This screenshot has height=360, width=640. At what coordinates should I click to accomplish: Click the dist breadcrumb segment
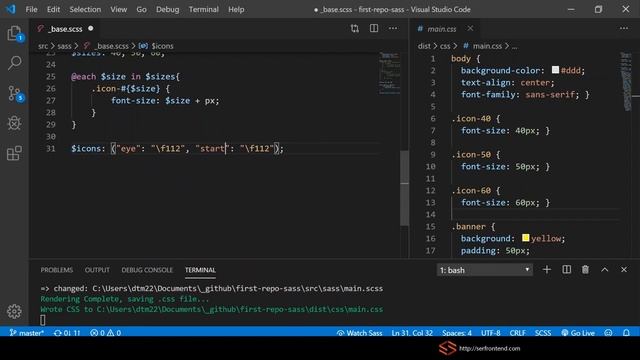click(424, 46)
